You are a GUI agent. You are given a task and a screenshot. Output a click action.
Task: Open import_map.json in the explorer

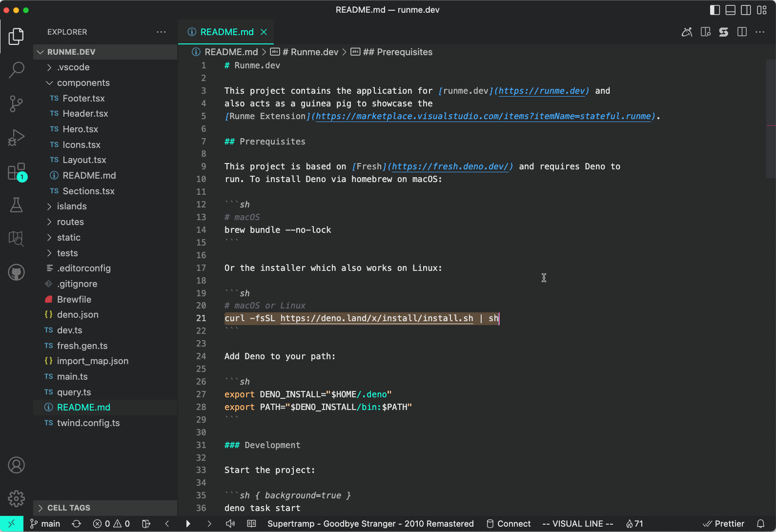[x=105, y=361]
